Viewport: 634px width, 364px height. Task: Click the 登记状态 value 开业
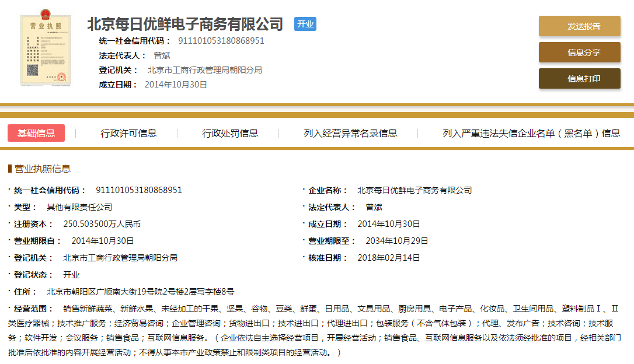point(71,275)
